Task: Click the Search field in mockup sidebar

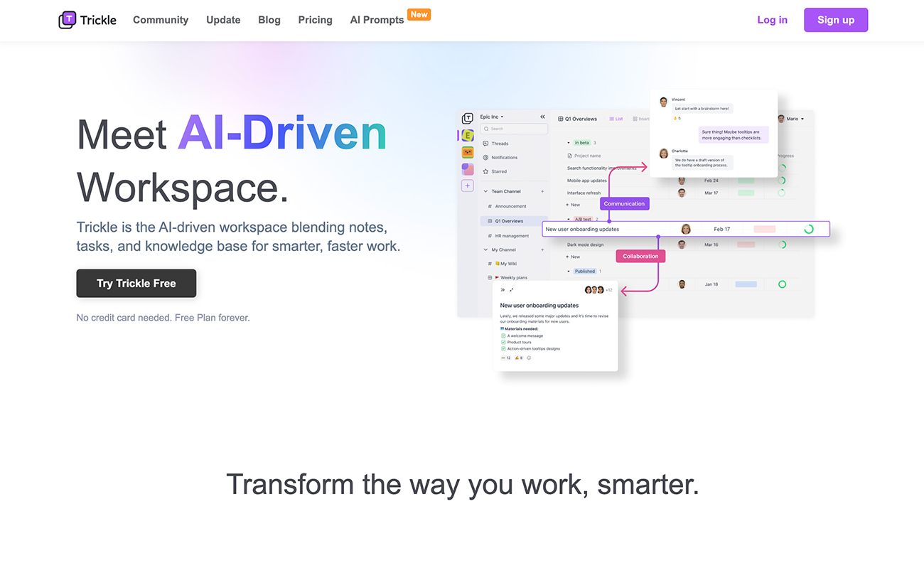Action: [x=514, y=129]
